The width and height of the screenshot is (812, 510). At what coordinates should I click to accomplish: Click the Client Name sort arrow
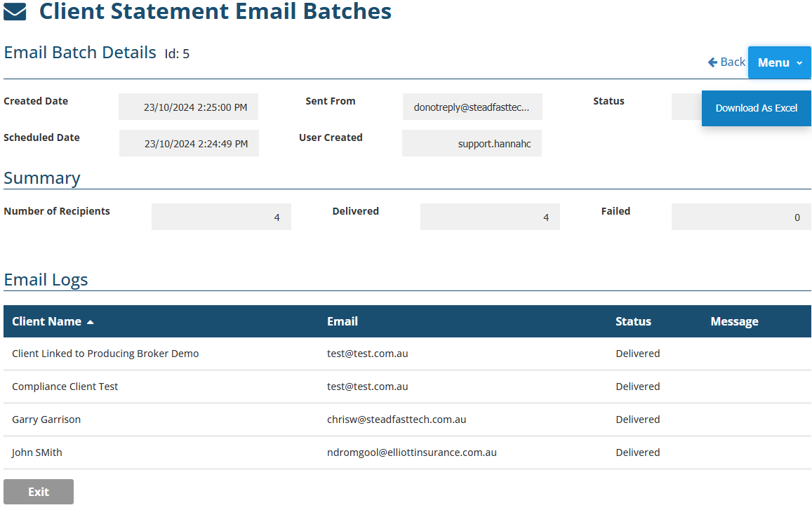90,322
